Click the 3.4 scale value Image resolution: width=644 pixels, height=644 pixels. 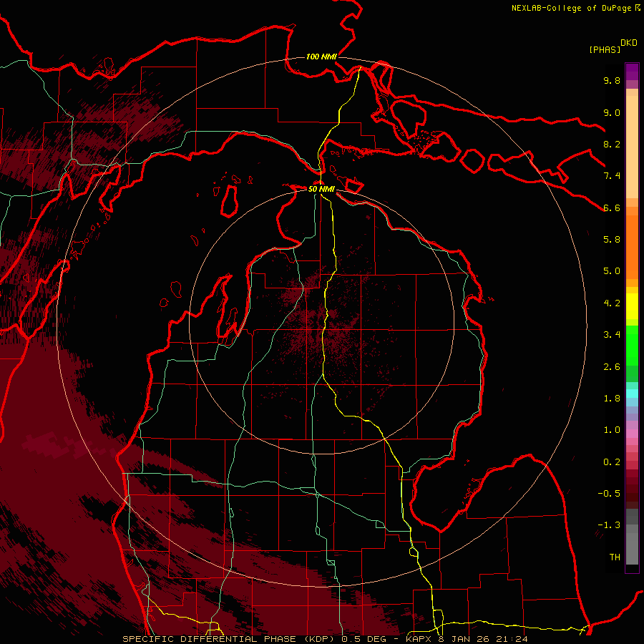(612, 335)
